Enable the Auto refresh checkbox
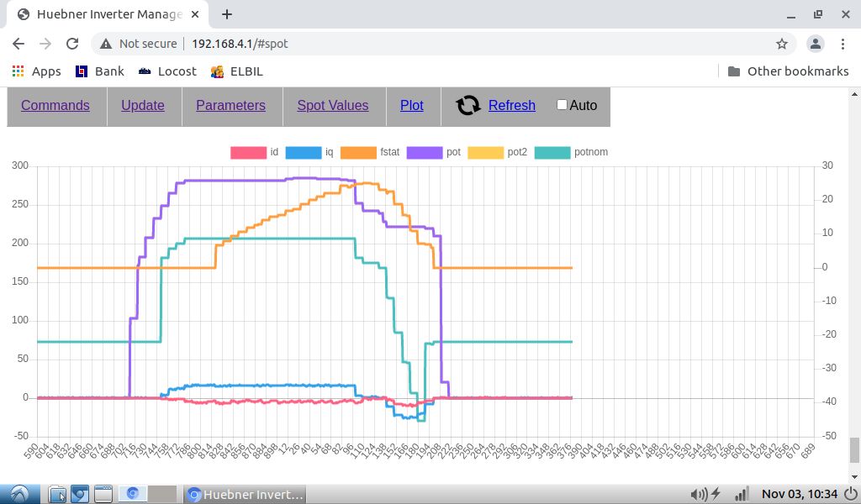861x504 pixels. point(563,105)
